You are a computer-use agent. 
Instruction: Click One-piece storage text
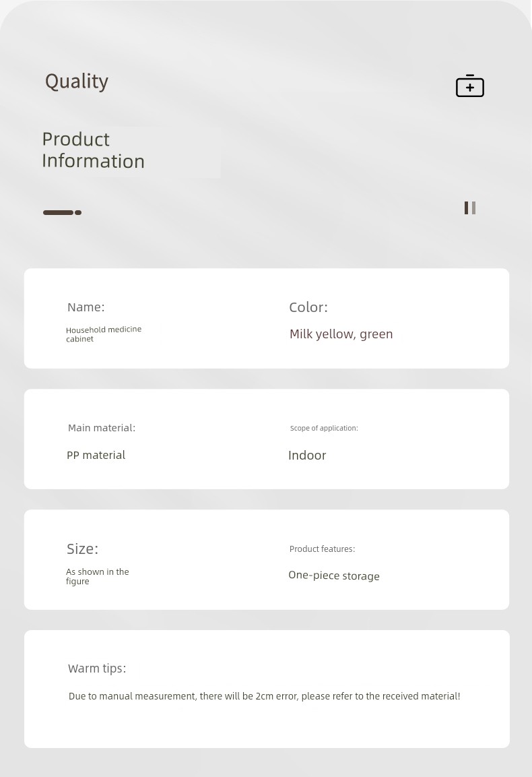point(334,576)
